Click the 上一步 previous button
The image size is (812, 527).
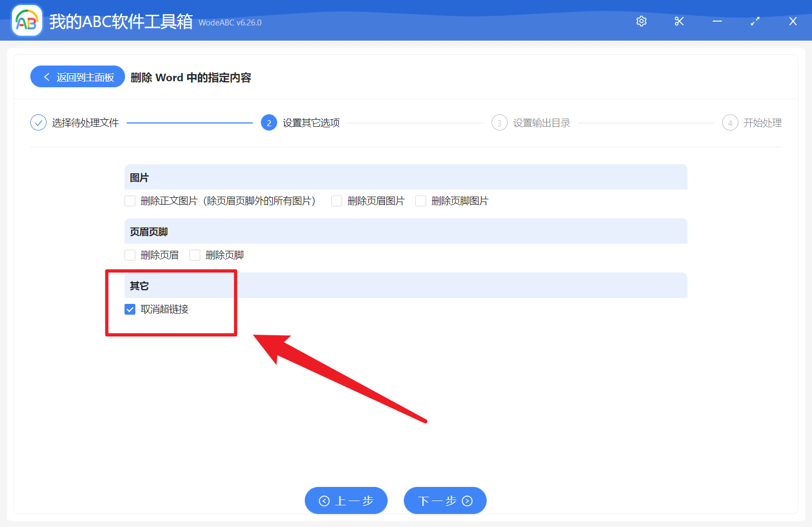(346, 500)
